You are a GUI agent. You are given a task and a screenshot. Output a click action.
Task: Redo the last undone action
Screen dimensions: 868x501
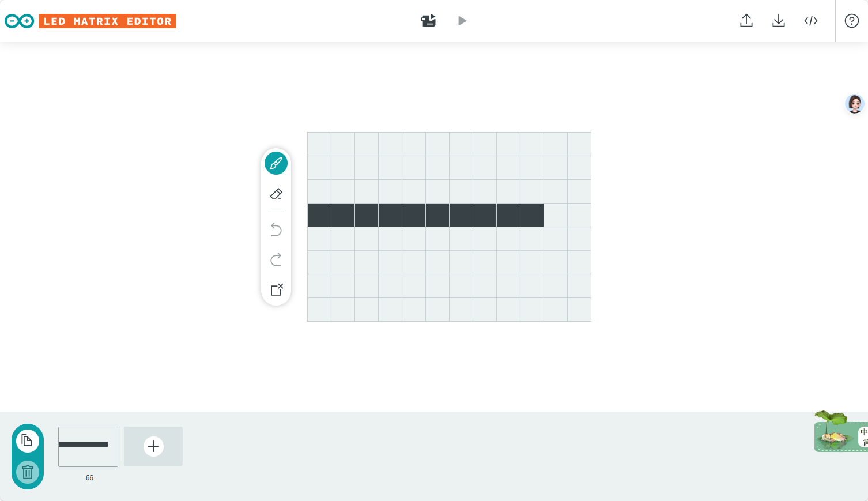coord(276,259)
